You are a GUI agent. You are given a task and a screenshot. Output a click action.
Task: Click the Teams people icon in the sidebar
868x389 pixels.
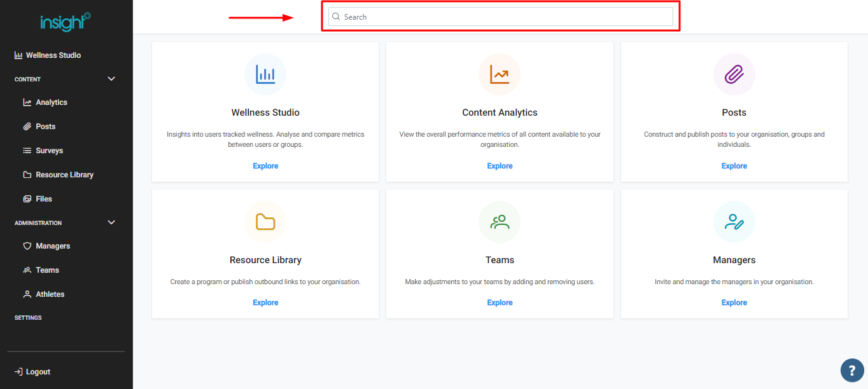click(x=27, y=270)
